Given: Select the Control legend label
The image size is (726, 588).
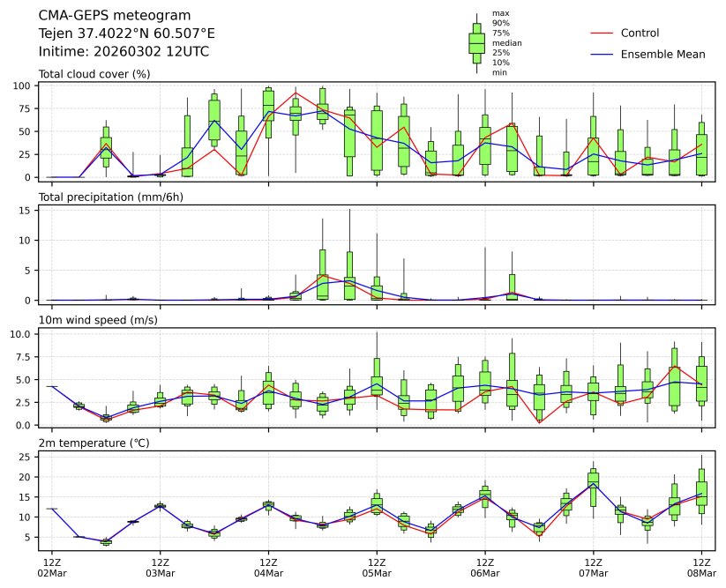Looking at the screenshot, I should [x=640, y=33].
